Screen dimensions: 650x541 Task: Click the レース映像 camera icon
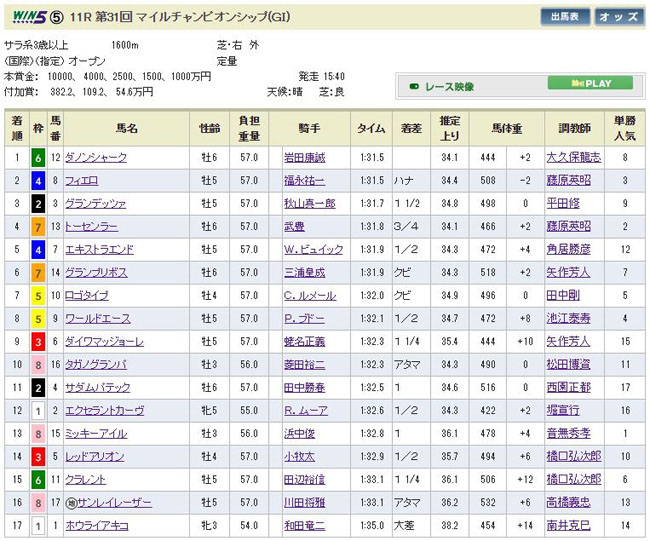tap(413, 86)
